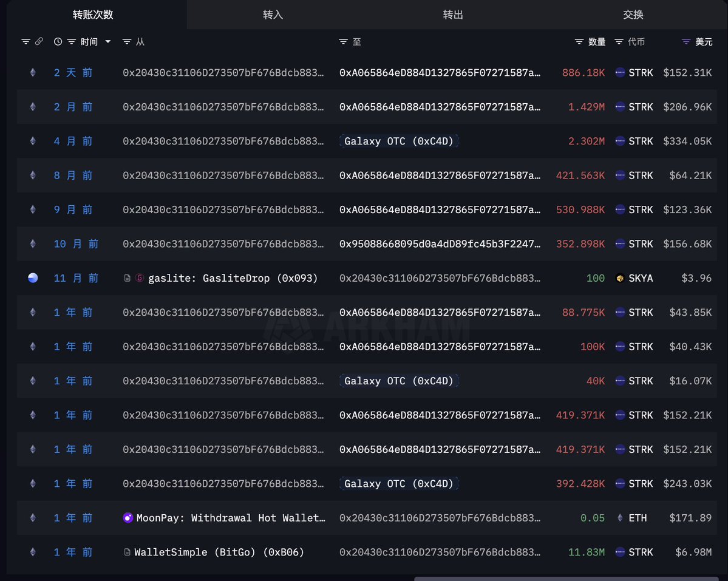
Task: Click the link icon in the filter toolbar
Action: coord(39,41)
